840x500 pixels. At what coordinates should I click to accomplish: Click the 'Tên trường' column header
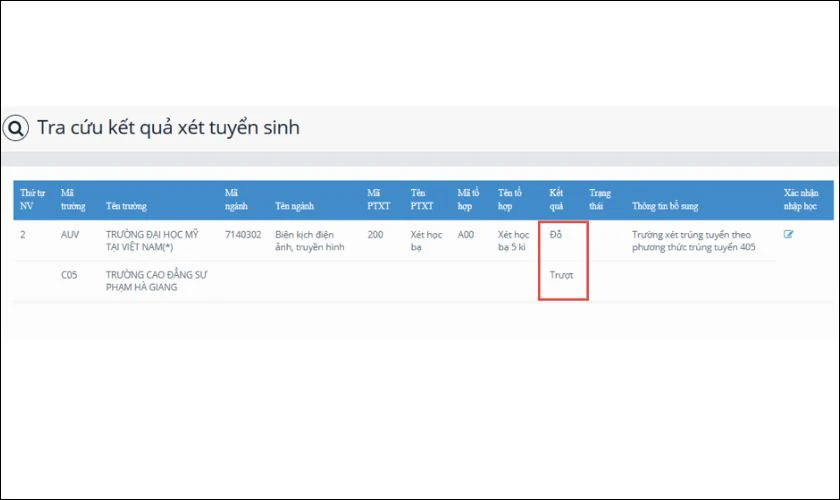point(126,206)
